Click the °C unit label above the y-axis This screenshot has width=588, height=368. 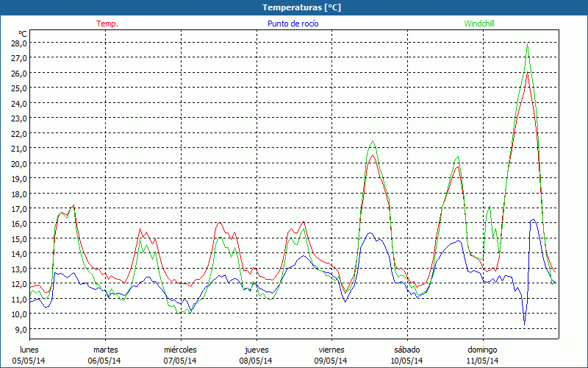pos(22,33)
